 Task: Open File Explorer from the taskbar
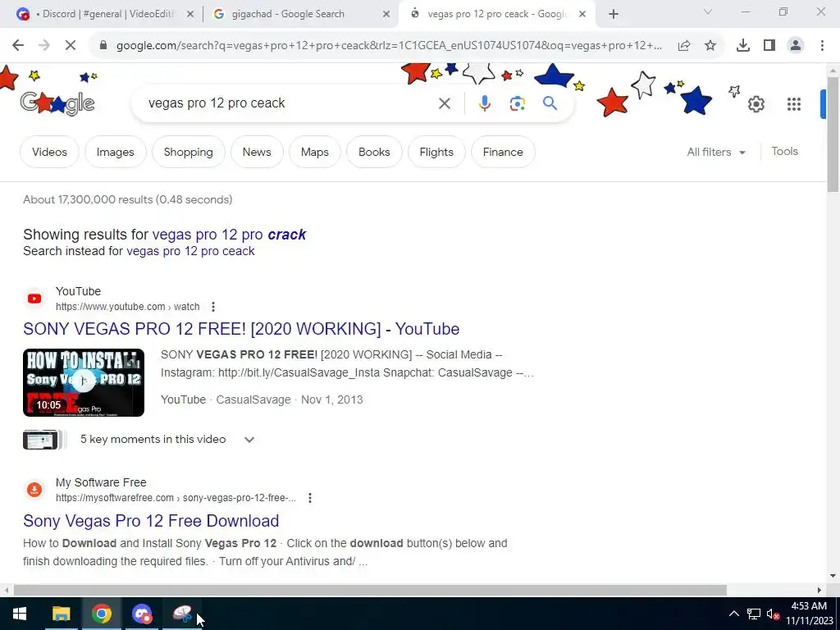(x=61, y=614)
